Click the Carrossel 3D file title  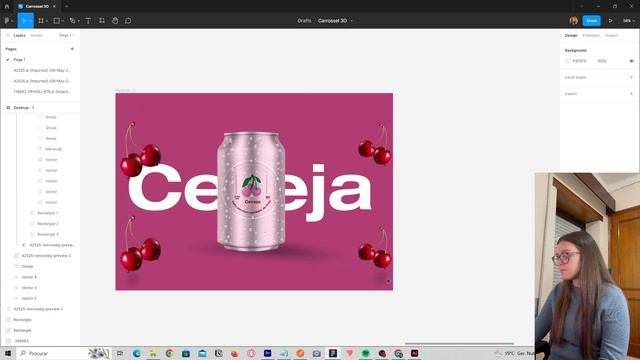tap(333, 20)
